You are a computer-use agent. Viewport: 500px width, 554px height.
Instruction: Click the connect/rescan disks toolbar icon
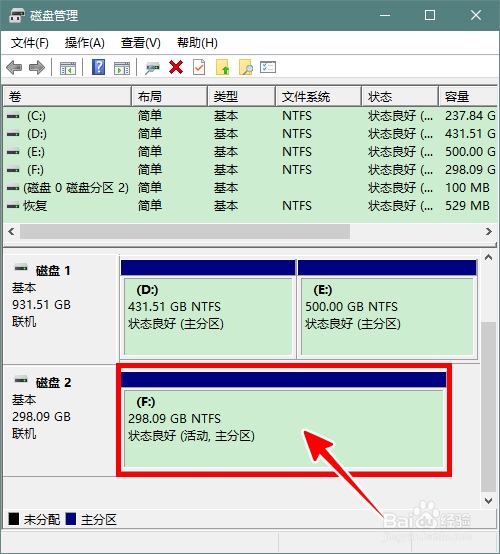[x=152, y=68]
